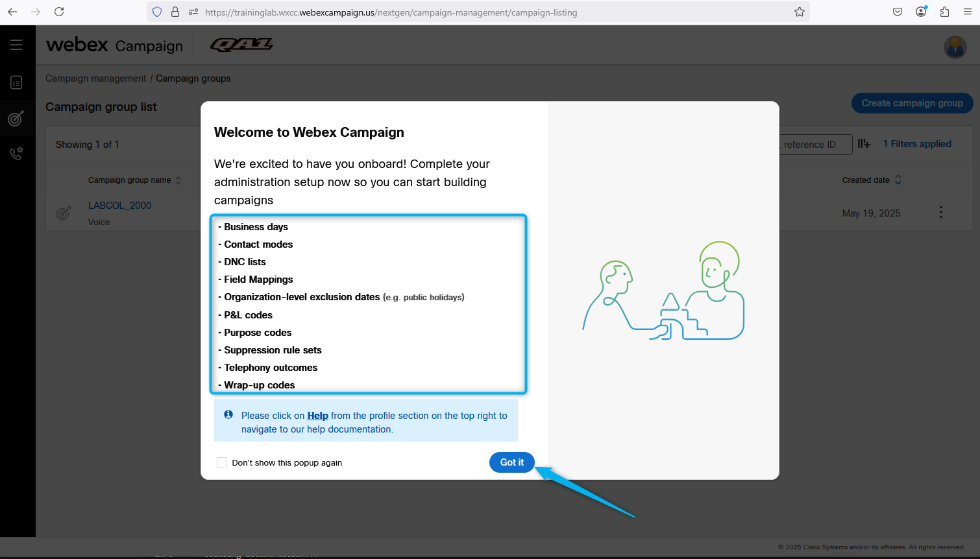Bookmark this page with star icon
The width and height of the screenshot is (980, 559).
[799, 12]
